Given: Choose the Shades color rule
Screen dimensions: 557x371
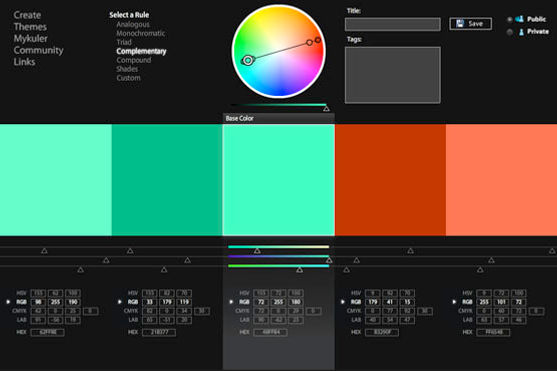Looking at the screenshot, I should 127,69.
